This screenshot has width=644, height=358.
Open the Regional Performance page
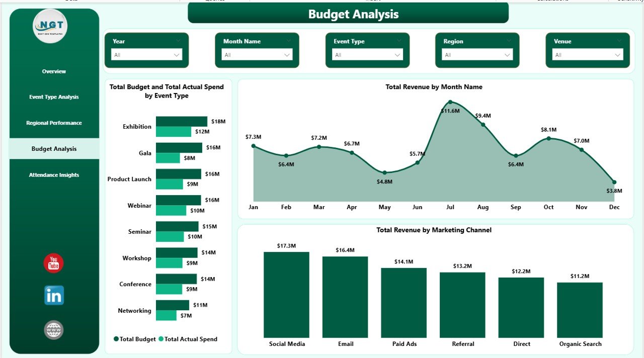pos(53,123)
